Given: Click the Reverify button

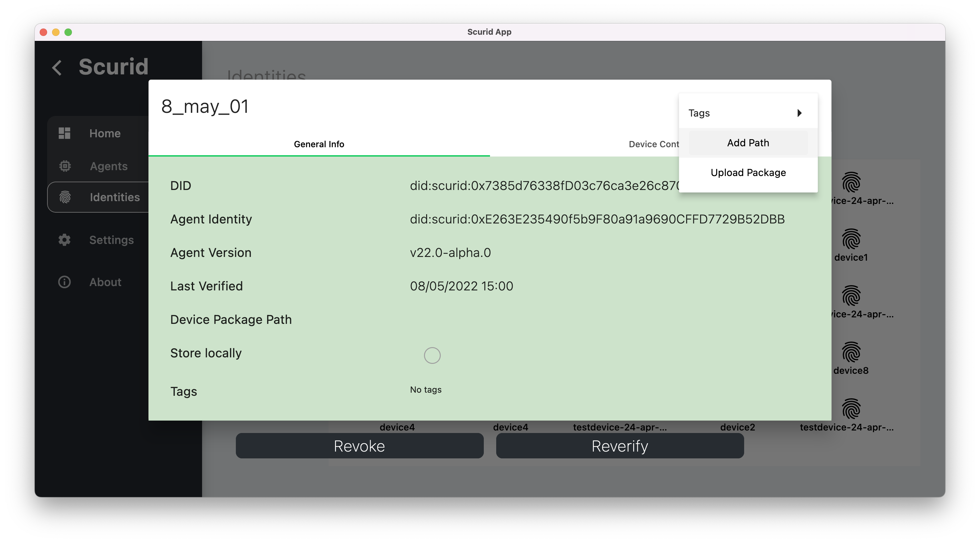Looking at the screenshot, I should [x=620, y=446].
